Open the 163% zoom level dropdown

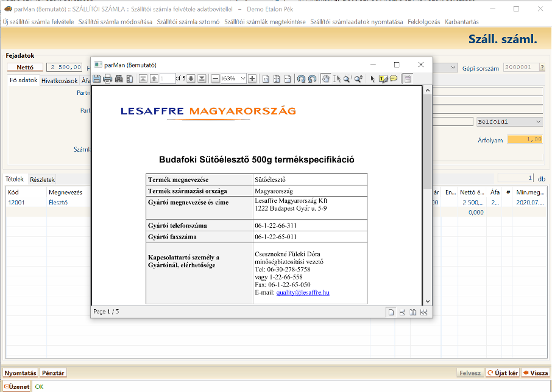(243, 79)
